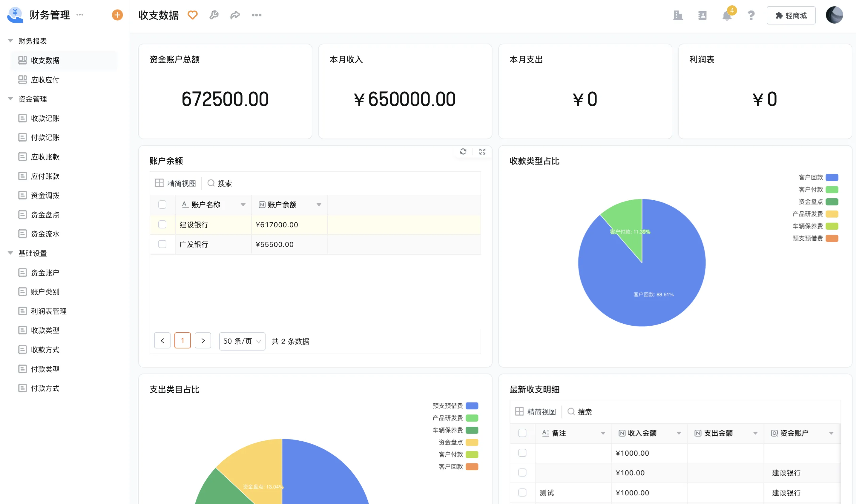Image resolution: width=856 pixels, height=504 pixels.
Task: Click the help question mark icon
Action: (751, 16)
